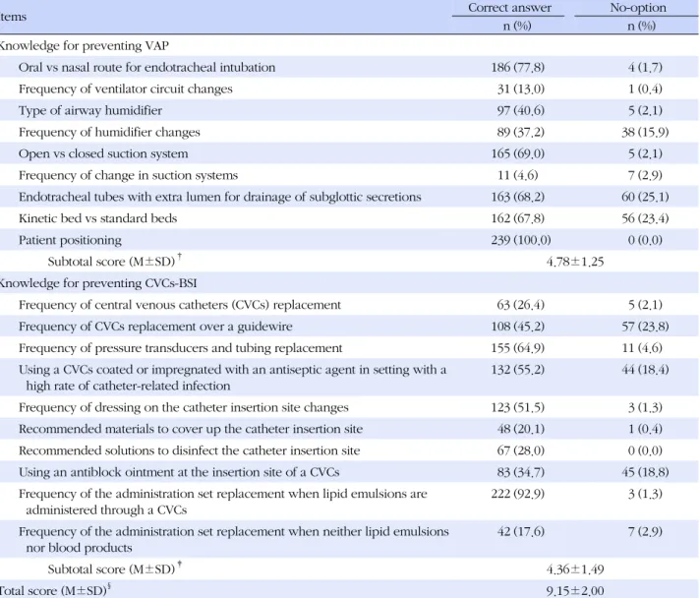Viewport: 700px width, 598px height.
Task: Click 'Kinetic bed vs standard beds'
Action: (97, 218)
